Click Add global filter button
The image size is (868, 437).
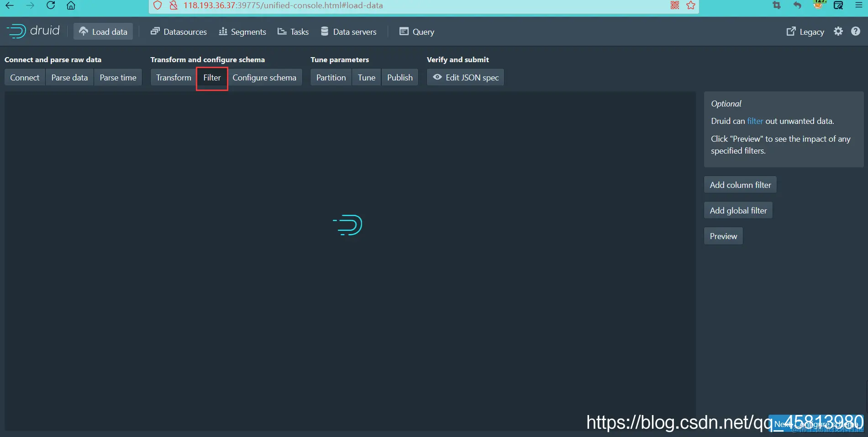(x=738, y=210)
